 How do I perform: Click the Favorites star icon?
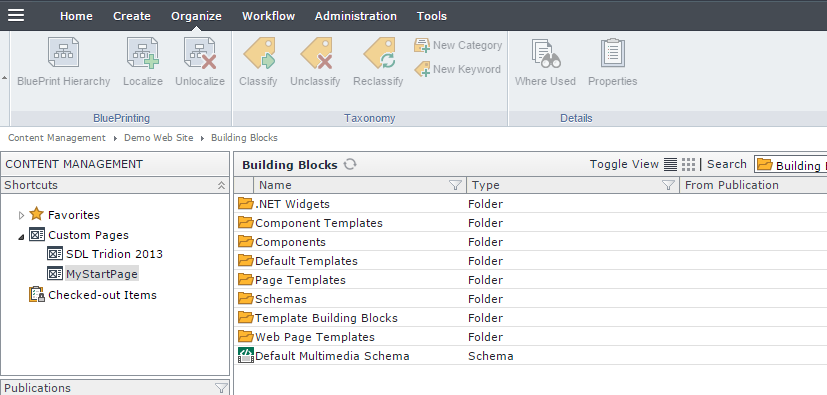[36, 214]
